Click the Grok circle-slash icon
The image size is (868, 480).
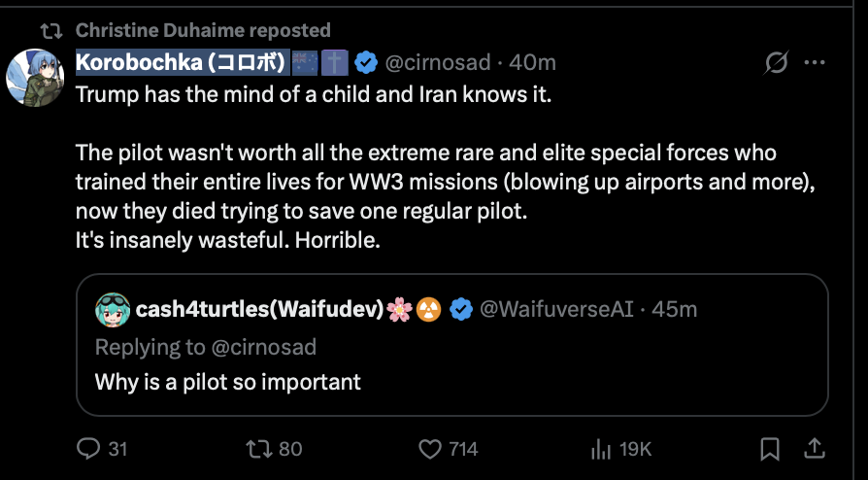[776, 63]
